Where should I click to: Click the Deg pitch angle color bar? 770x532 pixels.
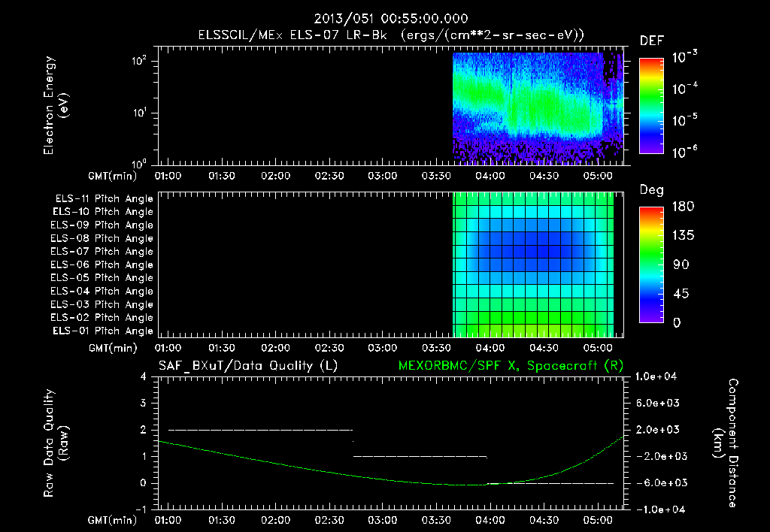(651, 264)
